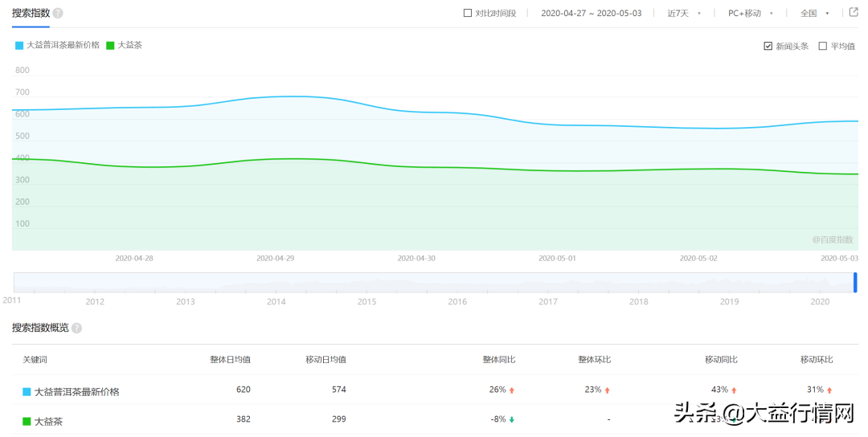This screenshot has height=437, width=868.
Task: Click blue swatch in 大益普洱茶最新价格 table row
Action: (x=27, y=392)
